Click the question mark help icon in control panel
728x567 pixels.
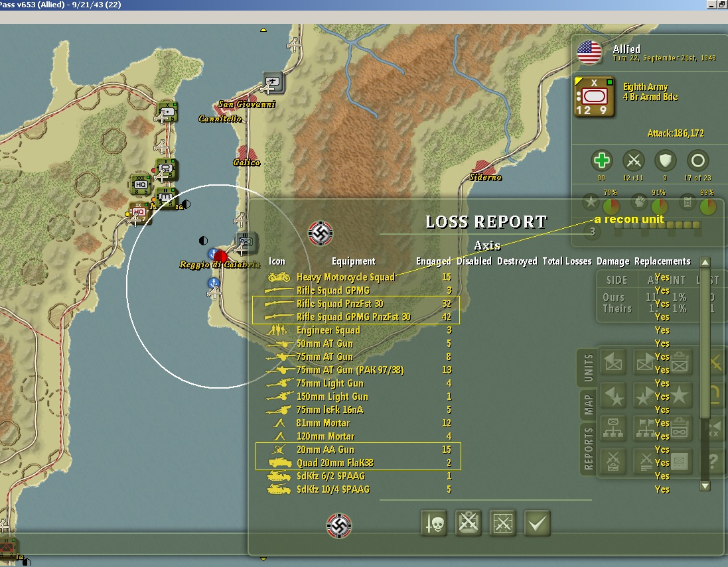(x=714, y=461)
